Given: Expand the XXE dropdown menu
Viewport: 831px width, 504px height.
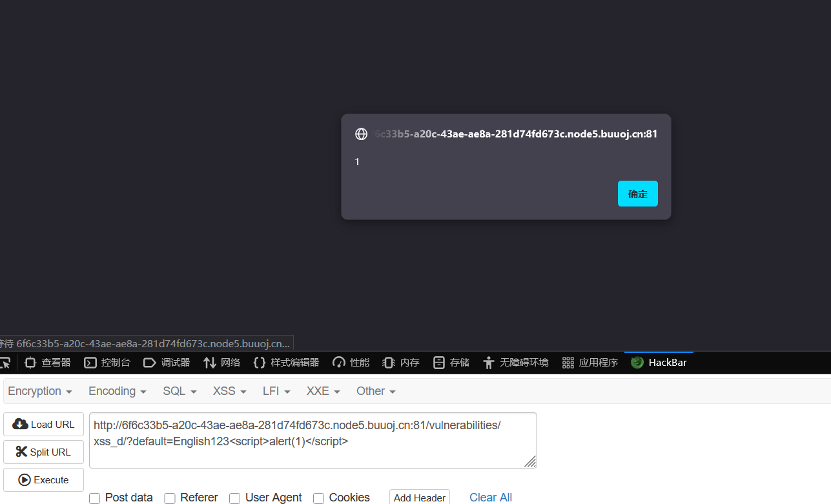Looking at the screenshot, I should pyautogui.click(x=323, y=391).
